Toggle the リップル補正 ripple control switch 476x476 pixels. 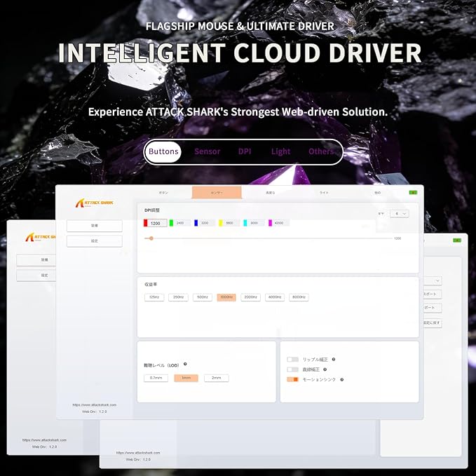(x=292, y=360)
